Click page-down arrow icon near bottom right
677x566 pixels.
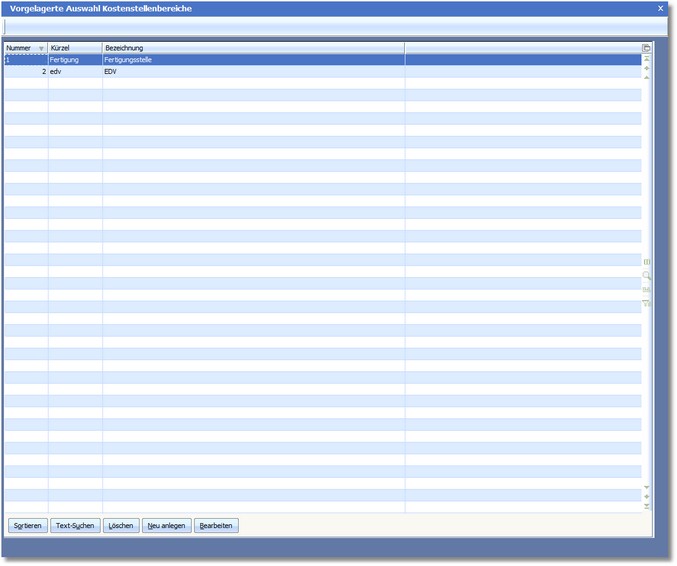tap(646, 487)
